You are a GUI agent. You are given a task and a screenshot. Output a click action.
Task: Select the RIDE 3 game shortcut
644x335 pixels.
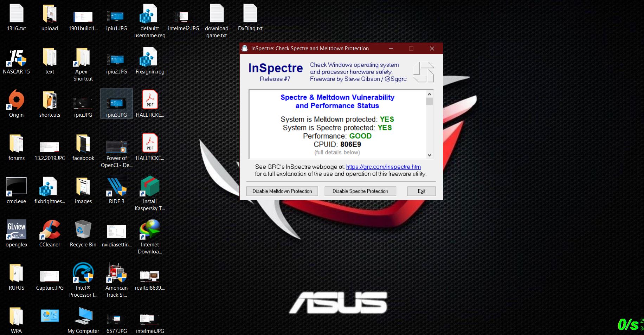(116, 187)
